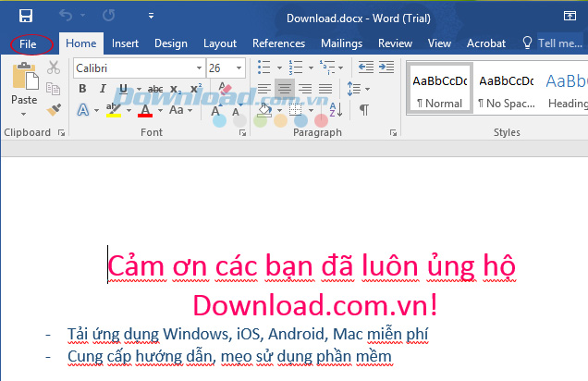Clear all formatting with the eraser icon
The width and height of the screenshot is (588, 381).
tap(226, 89)
